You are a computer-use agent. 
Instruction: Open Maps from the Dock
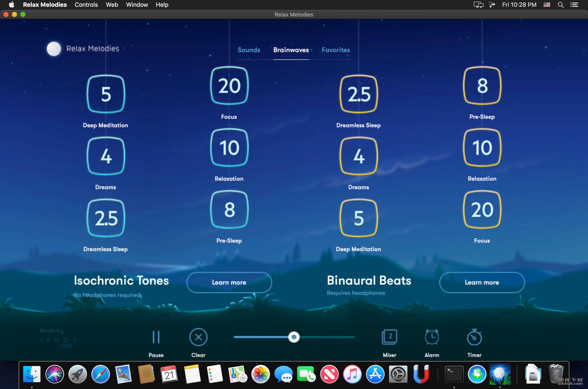point(238,374)
